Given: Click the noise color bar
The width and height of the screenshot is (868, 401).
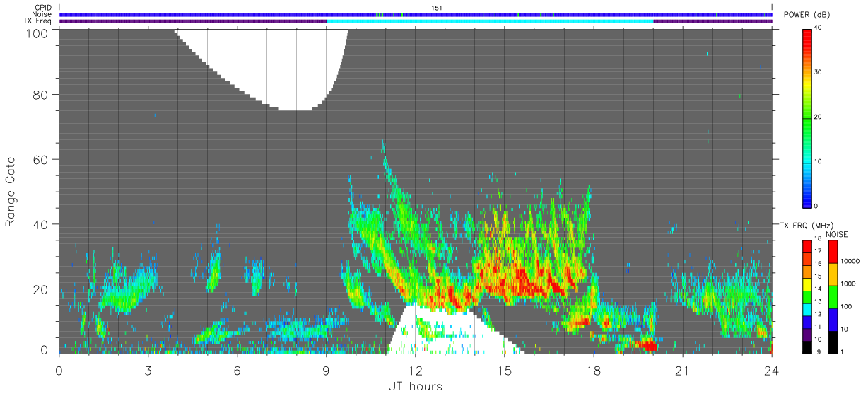Looking at the screenshot, I should pos(833,297).
